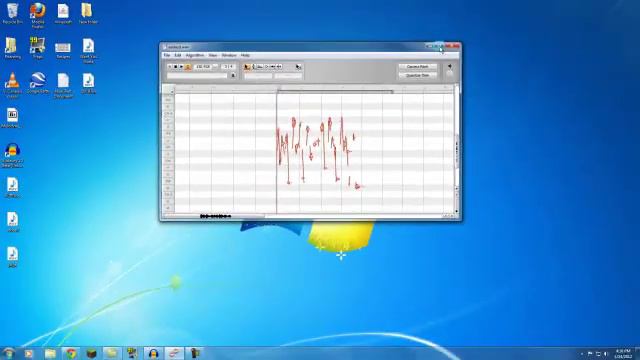The image size is (640, 360).
Task: Open Audacity headphones desktop shortcut
Action: 12,155
